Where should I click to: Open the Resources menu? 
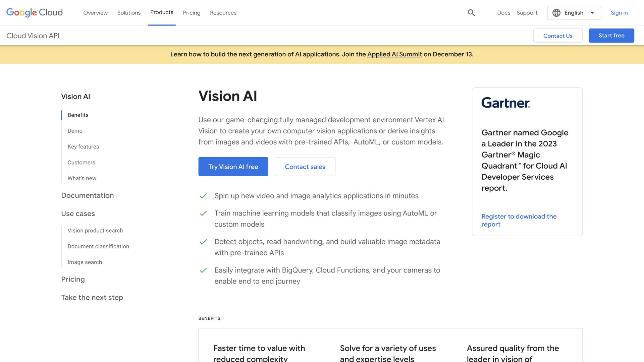[223, 13]
